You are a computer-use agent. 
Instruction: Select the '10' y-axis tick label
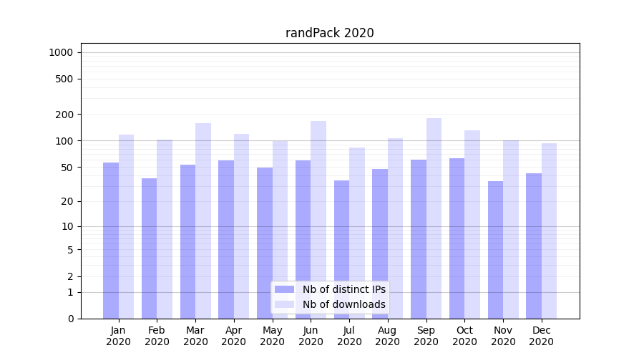coord(67,226)
